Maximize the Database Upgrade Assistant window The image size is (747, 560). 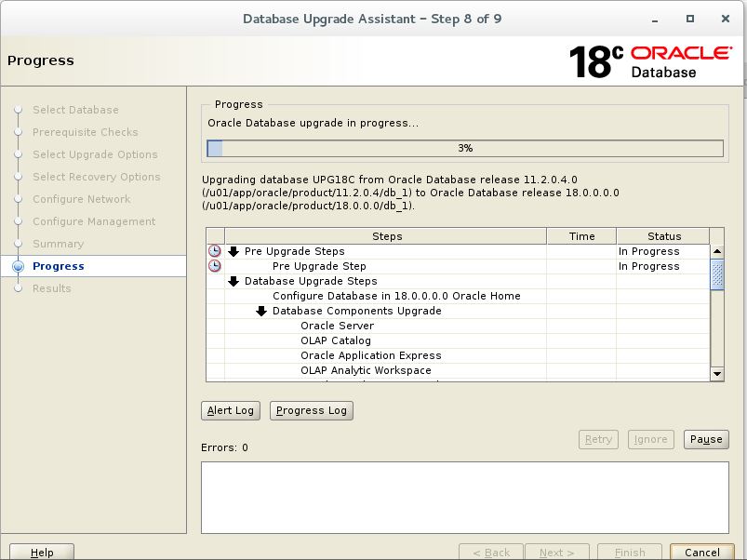coord(690,19)
